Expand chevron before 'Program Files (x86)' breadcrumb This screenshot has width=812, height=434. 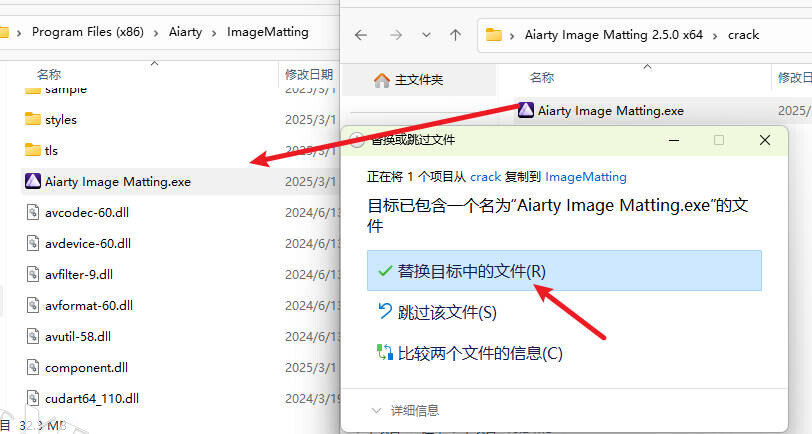[19, 33]
